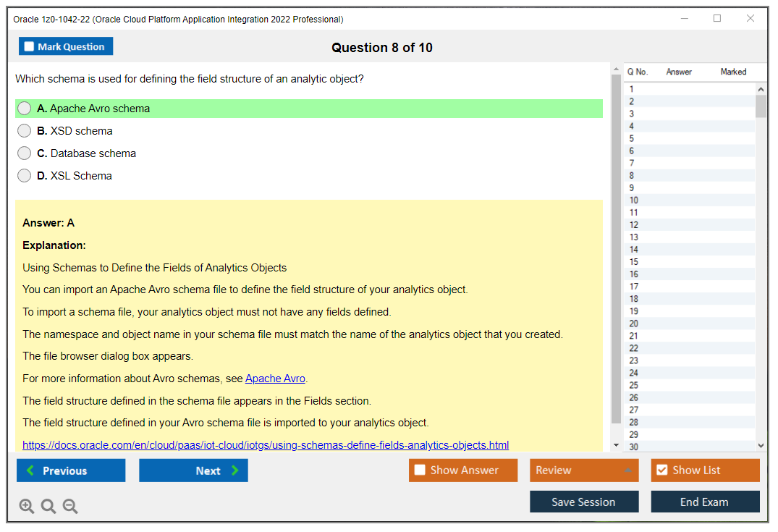Enable the Show Answer checkbox

coord(420,470)
